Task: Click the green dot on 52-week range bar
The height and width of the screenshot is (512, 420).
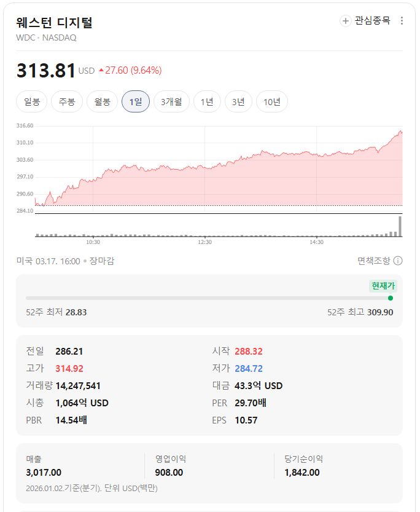Action: (391, 298)
